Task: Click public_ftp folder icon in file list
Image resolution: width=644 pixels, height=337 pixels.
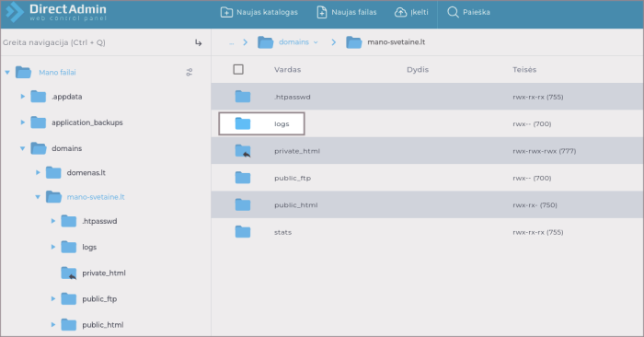Action: 243,178
